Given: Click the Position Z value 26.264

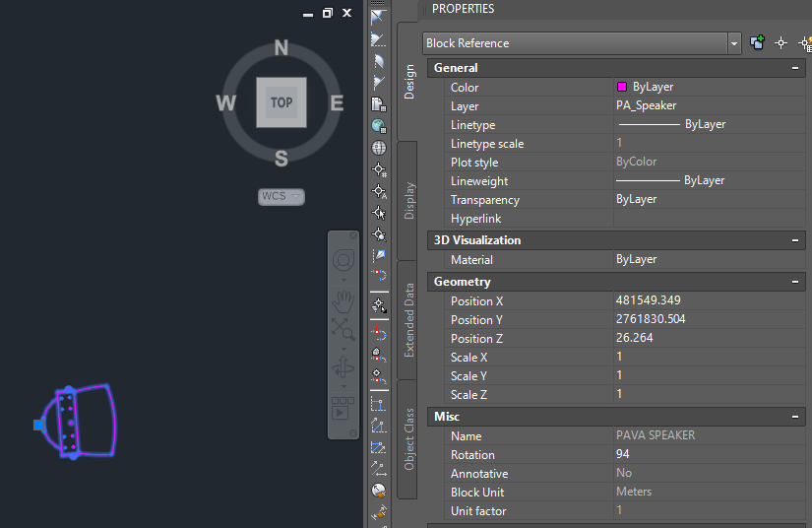Looking at the screenshot, I should tap(635, 338).
